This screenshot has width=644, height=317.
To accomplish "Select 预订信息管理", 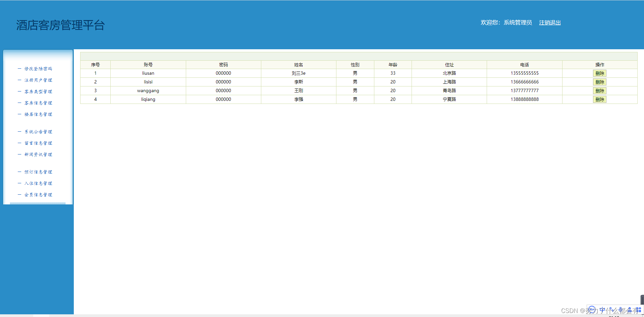I will (x=38, y=172).
